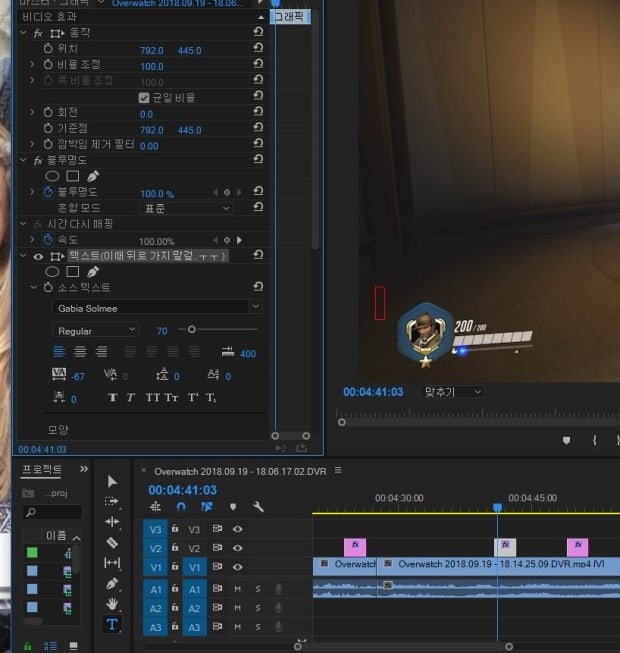Select the Type (T) tool

pyautogui.click(x=112, y=624)
